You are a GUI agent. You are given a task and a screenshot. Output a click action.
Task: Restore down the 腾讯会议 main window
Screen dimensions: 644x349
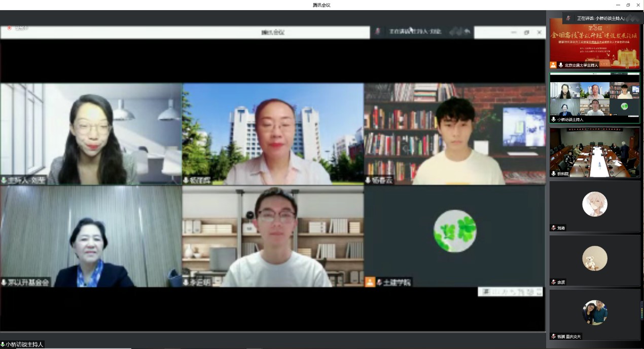click(x=628, y=5)
